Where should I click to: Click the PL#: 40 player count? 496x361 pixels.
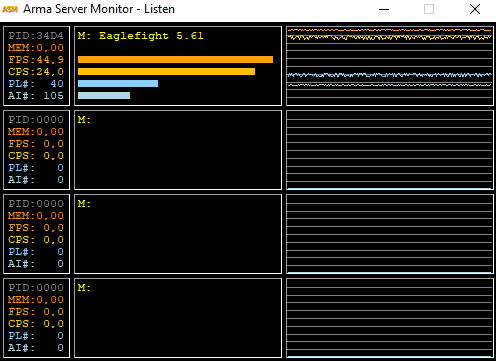click(36, 84)
